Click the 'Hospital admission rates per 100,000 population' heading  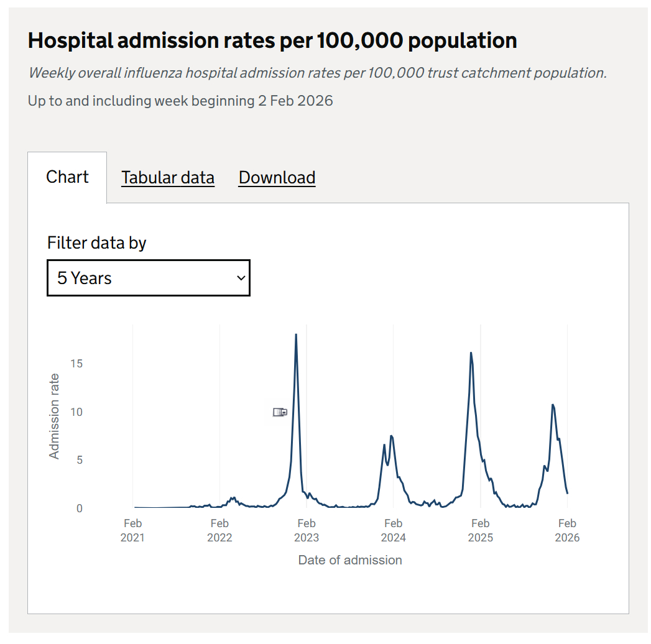[272, 40]
